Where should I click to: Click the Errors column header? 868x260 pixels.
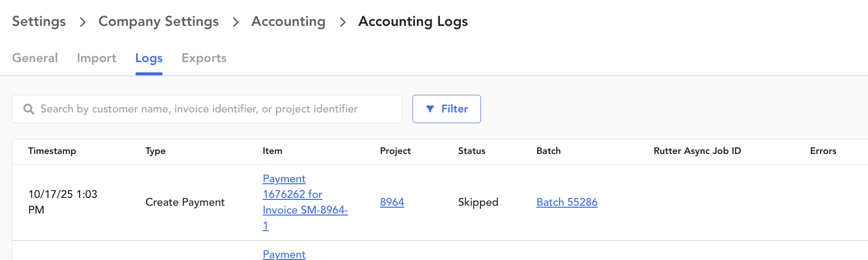(x=823, y=151)
